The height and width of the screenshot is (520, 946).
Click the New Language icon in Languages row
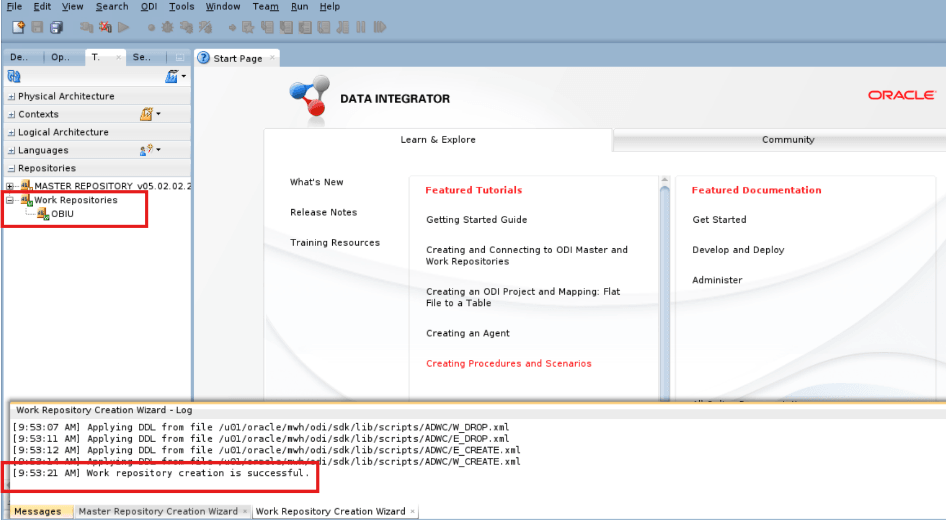coord(146,150)
